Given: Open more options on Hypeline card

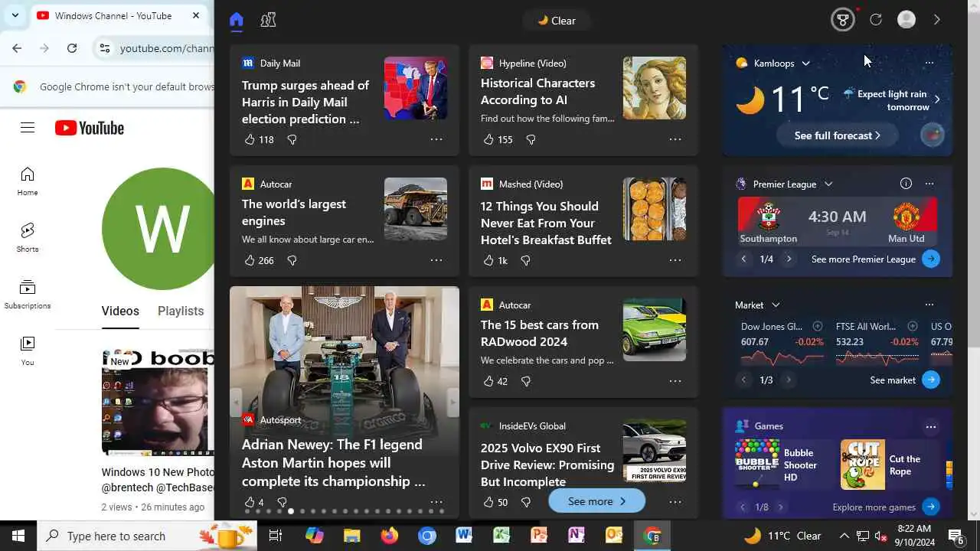Looking at the screenshot, I should click(675, 139).
